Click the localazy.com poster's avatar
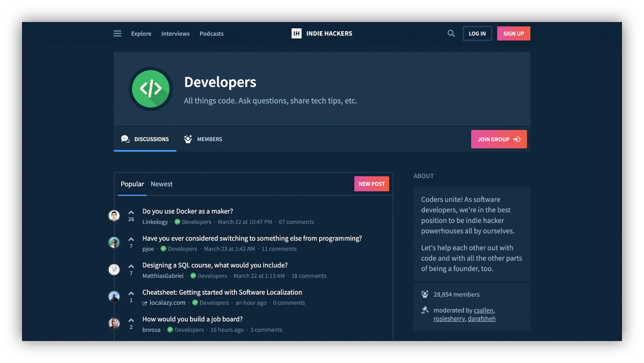This screenshot has height=363, width=644. pos(114,297)
